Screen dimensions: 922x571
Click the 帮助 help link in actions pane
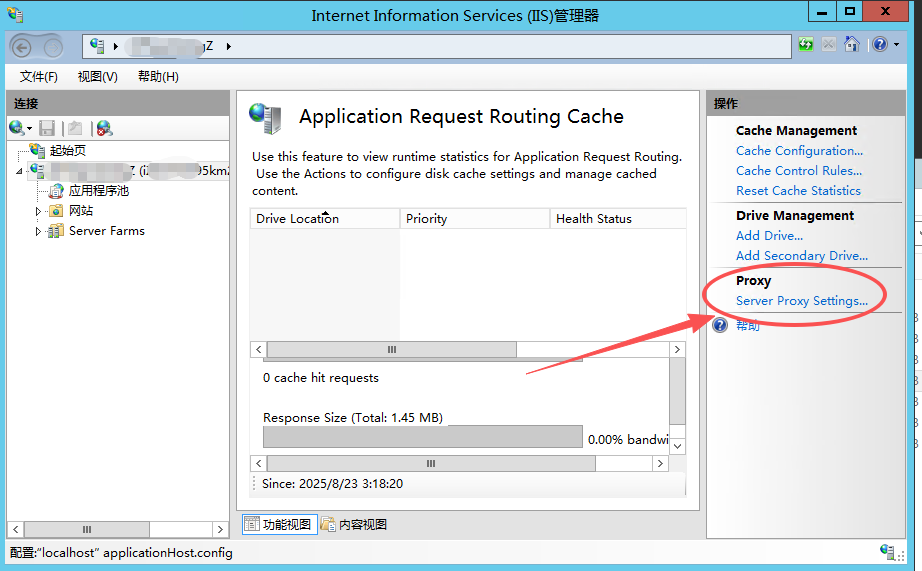point(747,326)
